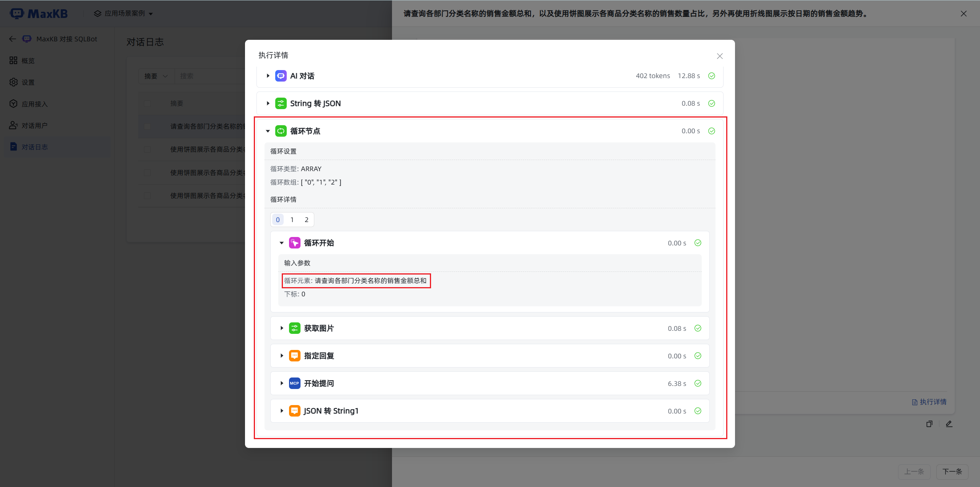The image size is (980, 487).
Task: Expand the JSON 转 String1 step
Action: pos(282,411)
